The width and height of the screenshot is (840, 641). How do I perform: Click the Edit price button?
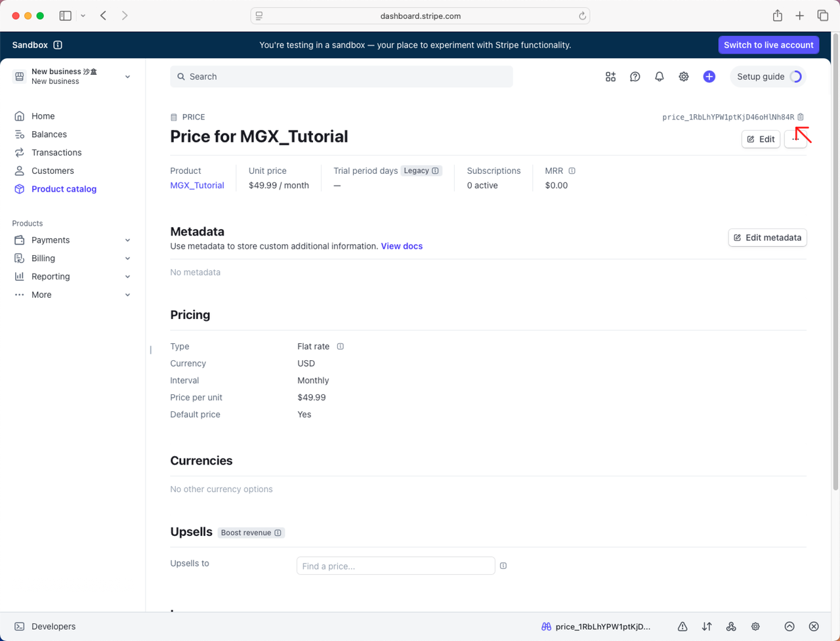pyautogui.click(x=761, y=139)
